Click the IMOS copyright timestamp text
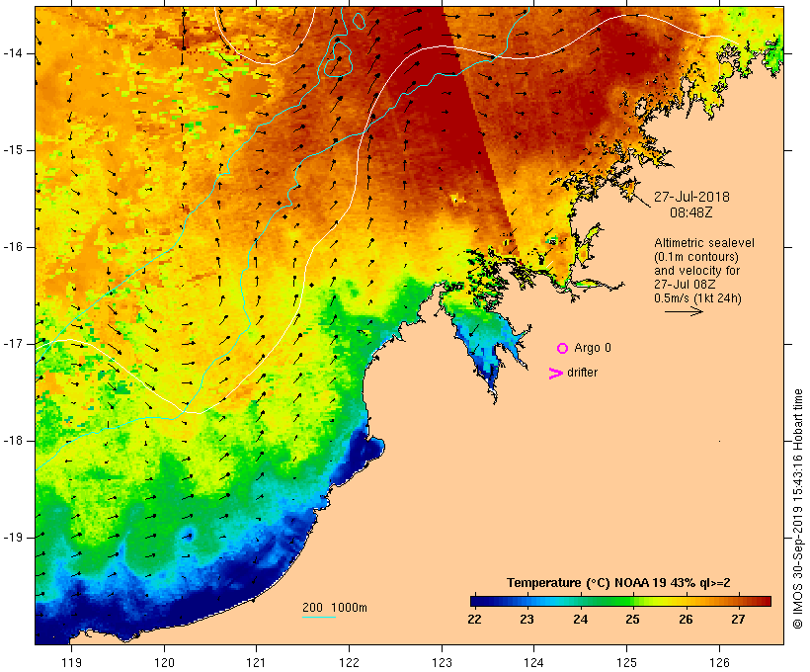Viewport: 810px width, 672px height. pyautogui.click(x=797, y=509)
